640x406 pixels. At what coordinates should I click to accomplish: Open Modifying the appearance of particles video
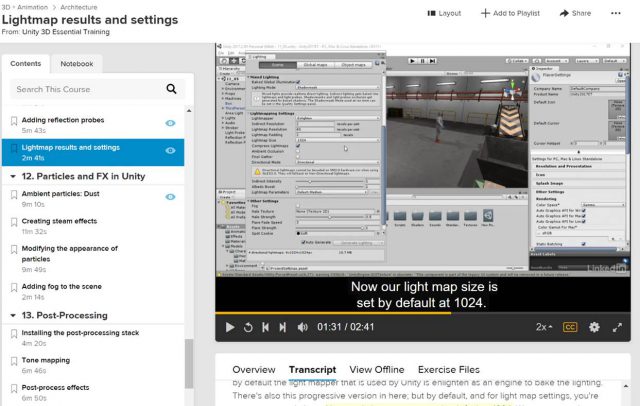pyautogui.click(x=70, y=254)
